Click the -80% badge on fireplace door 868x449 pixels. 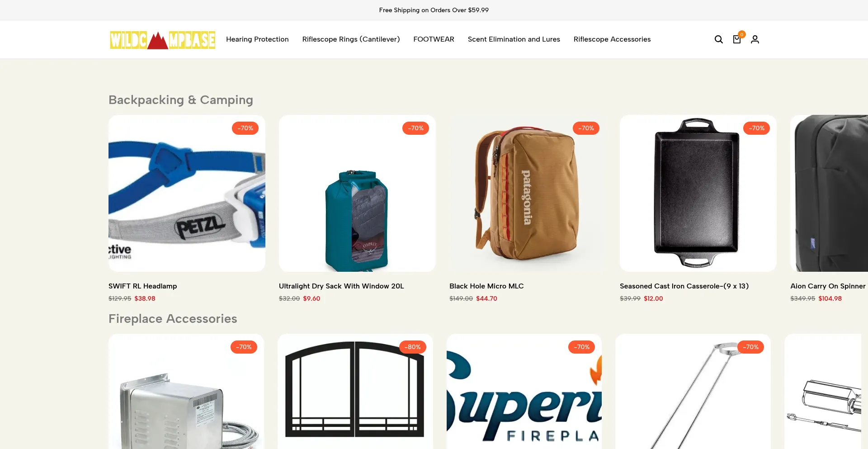(x=413, y=347)
